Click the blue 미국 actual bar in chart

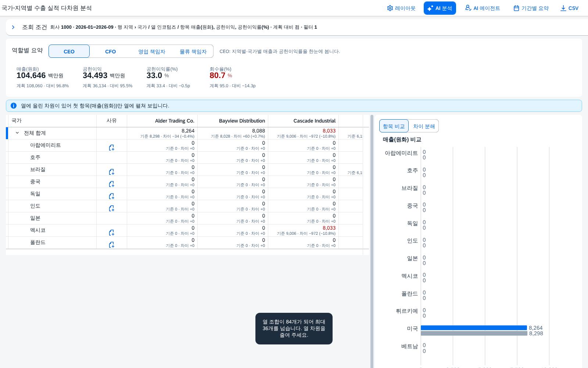click(474, 328)
